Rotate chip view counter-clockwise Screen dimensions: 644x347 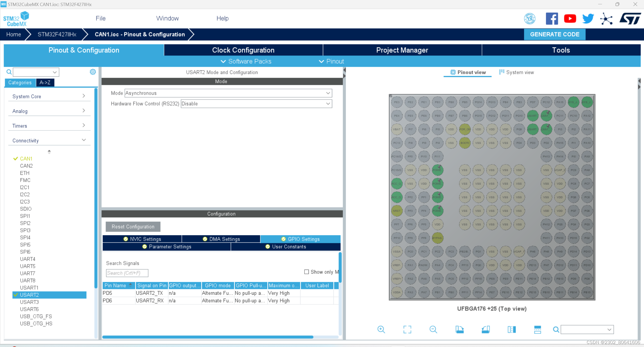coord(485,329)
